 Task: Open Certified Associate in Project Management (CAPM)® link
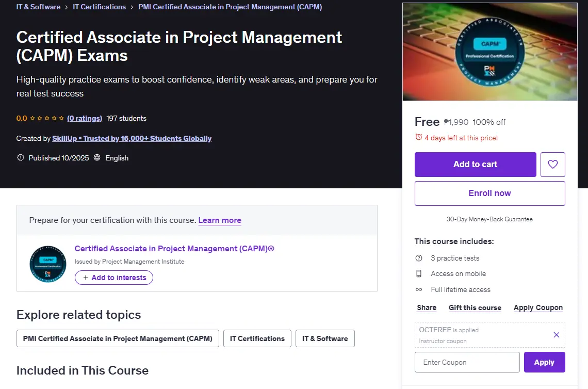pos(174,248)
